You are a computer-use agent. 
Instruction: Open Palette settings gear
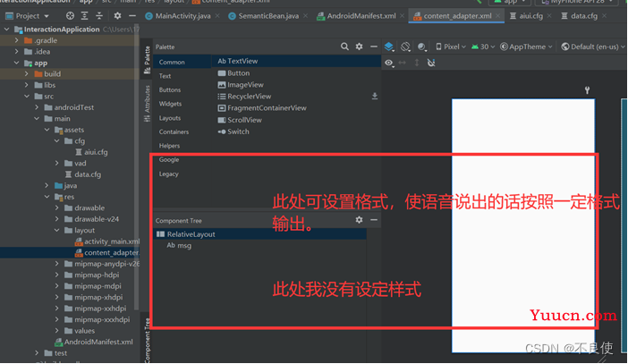(x=360, y=47)
